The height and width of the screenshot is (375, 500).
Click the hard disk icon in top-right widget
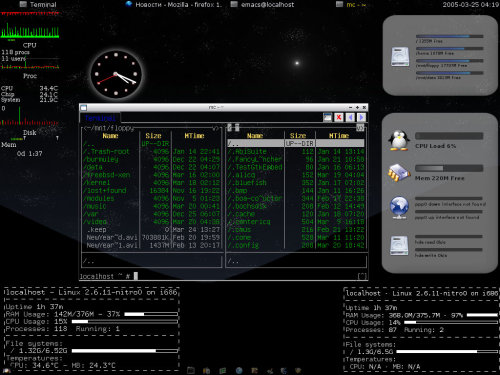(x=400, y=57)
